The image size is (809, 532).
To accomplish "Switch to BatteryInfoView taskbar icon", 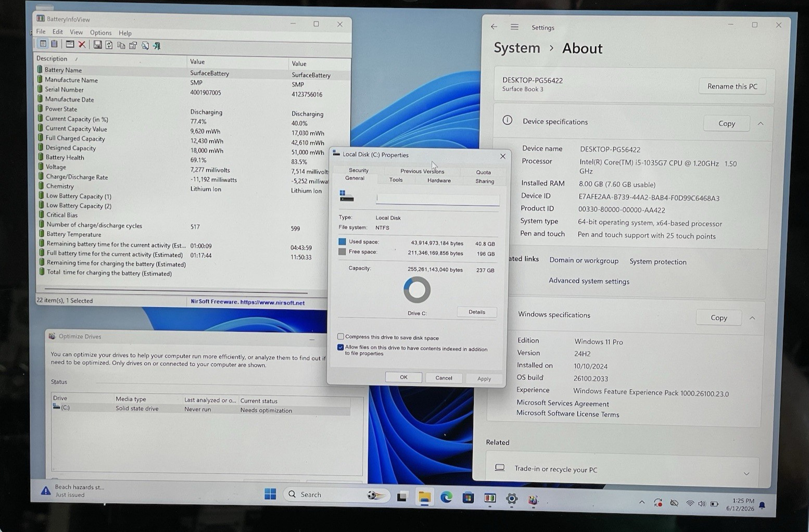I will [x=490, y=499].
